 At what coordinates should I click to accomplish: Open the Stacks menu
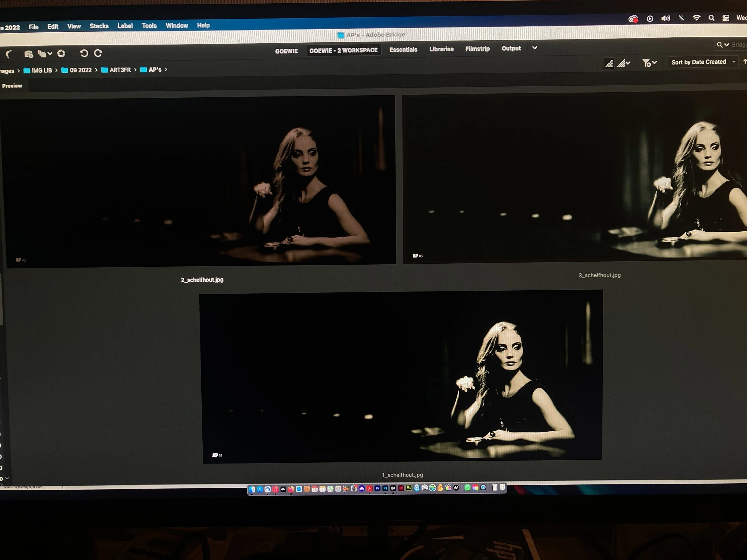pyautogui.click(x=99, y=26)
